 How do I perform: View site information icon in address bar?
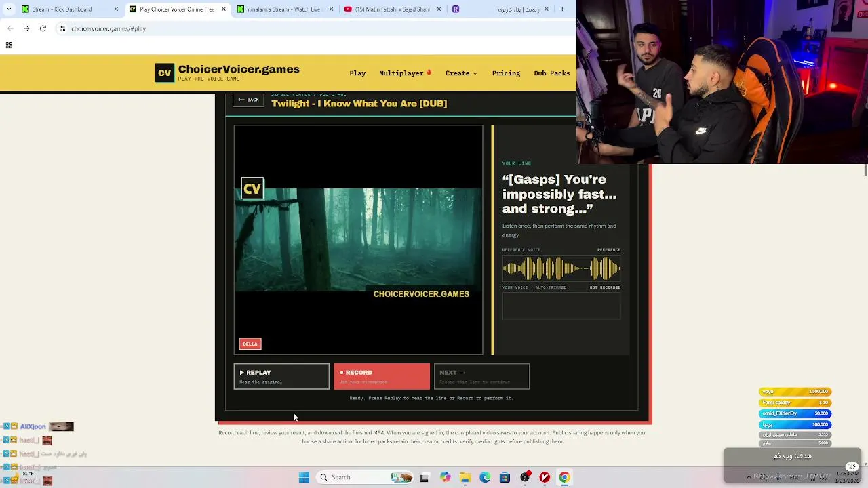[62, 28]
